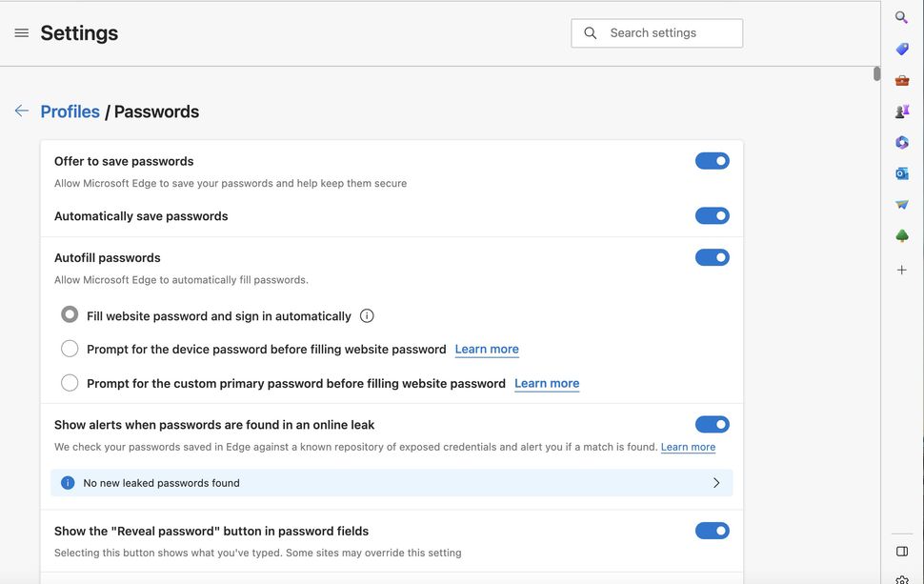Click the Profiles breadcrumb link
This screenshot has height=584, width=924.
(70, 111)
